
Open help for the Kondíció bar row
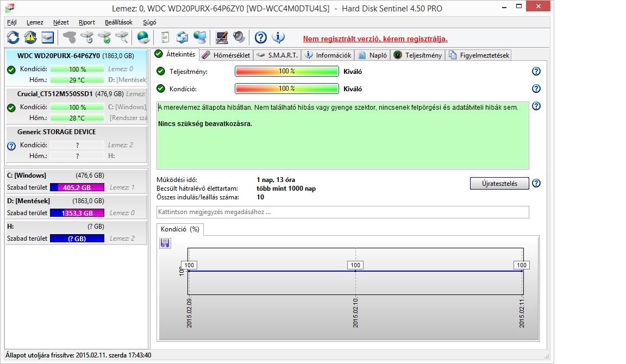[536, 89]
